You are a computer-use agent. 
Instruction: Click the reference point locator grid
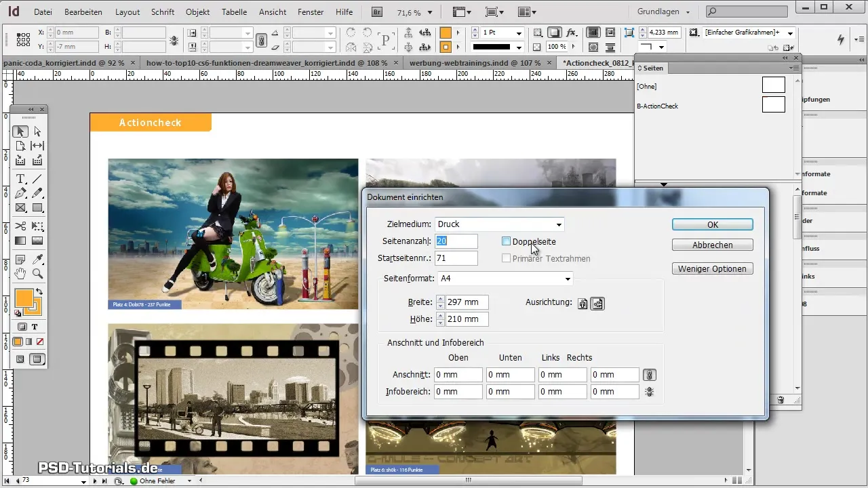pyautogui.click(x=22, y=39)
